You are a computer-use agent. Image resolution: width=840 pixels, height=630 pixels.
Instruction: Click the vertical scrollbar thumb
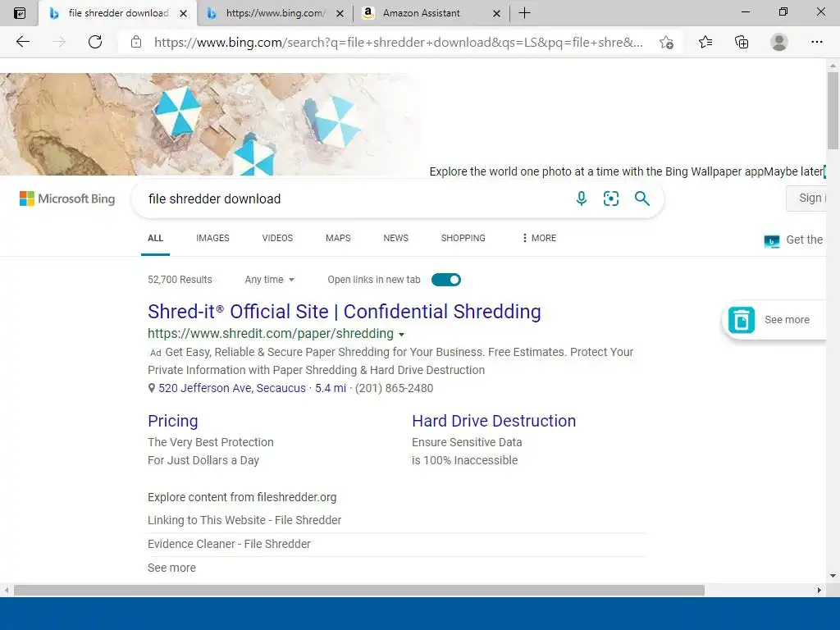[x=833, y=111]
